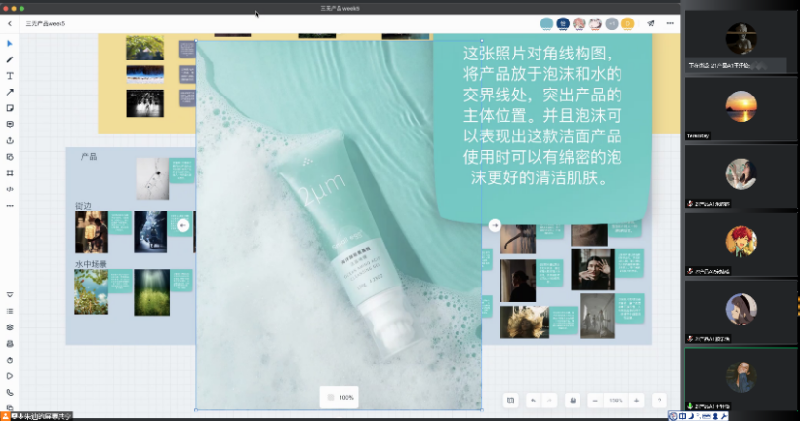The height and width of the screenshot is (421, 800).
Task: Select the sticky note tool
Action: pos(10,108)
